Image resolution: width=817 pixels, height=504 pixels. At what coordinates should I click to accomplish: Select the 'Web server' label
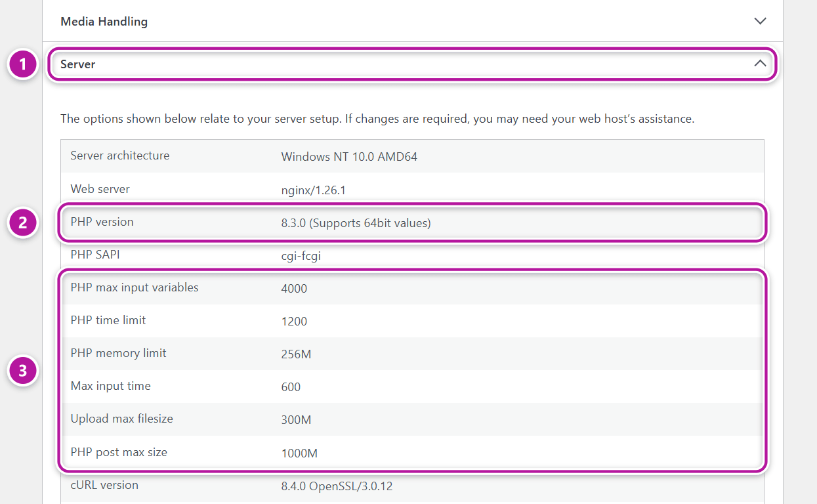pyautogui.click(x=100, y=189)
